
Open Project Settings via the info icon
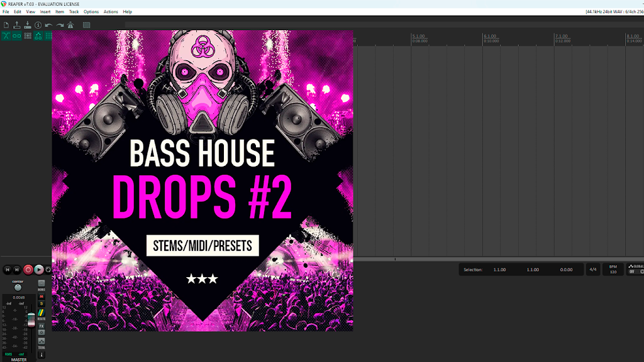[38, 25]
